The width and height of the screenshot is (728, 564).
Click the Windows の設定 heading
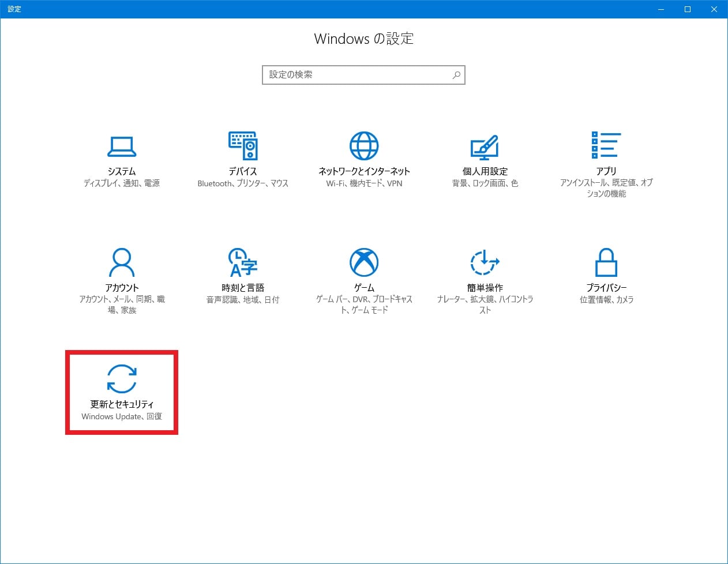[x=364, y=39]
